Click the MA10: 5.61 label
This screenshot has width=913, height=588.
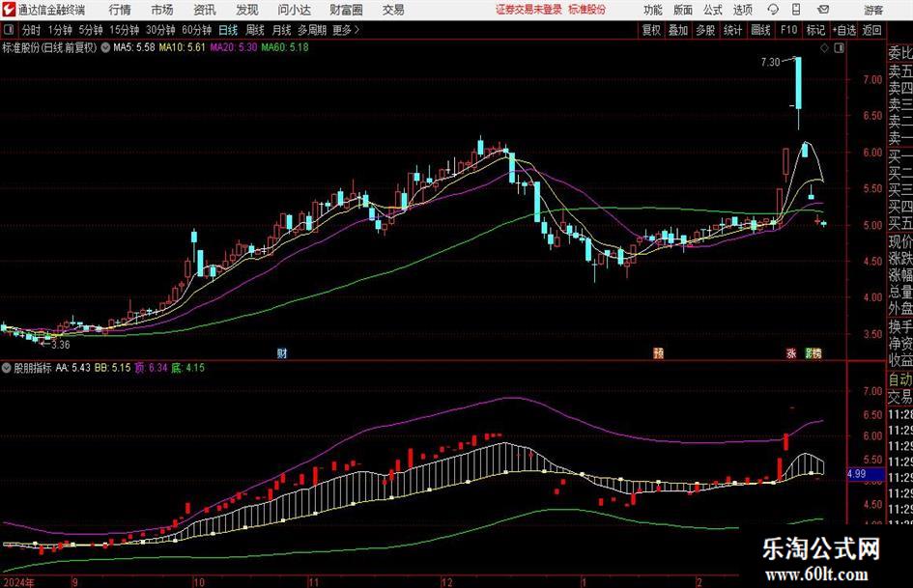click(183, 47)
